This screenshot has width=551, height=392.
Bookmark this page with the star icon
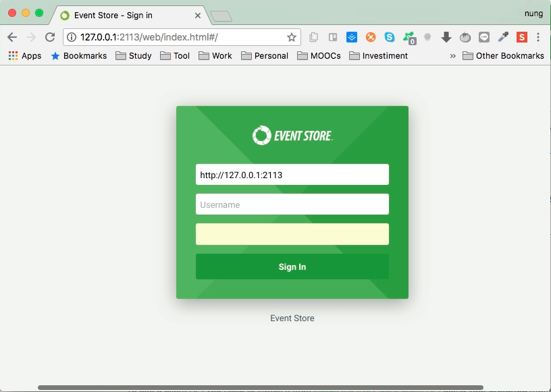point(291,37)
